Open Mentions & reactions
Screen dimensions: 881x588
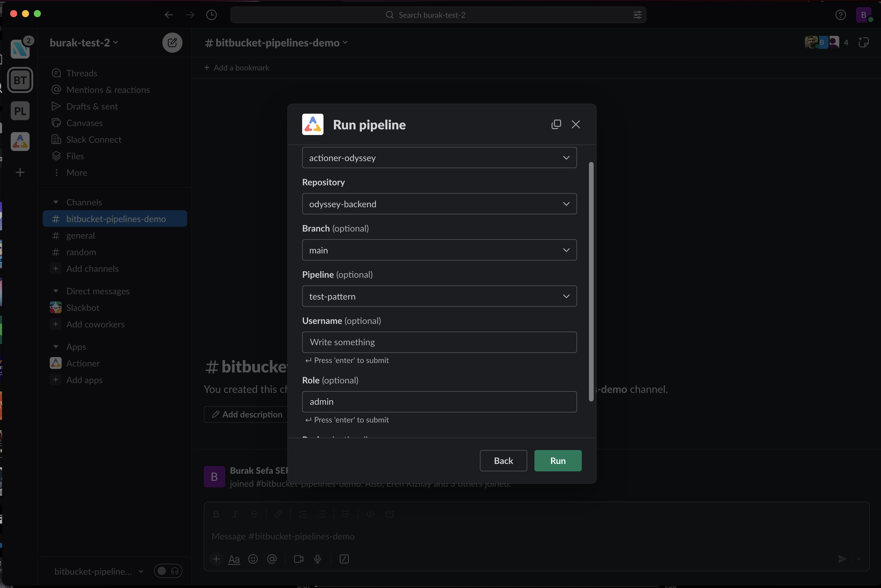pos(115,90)
